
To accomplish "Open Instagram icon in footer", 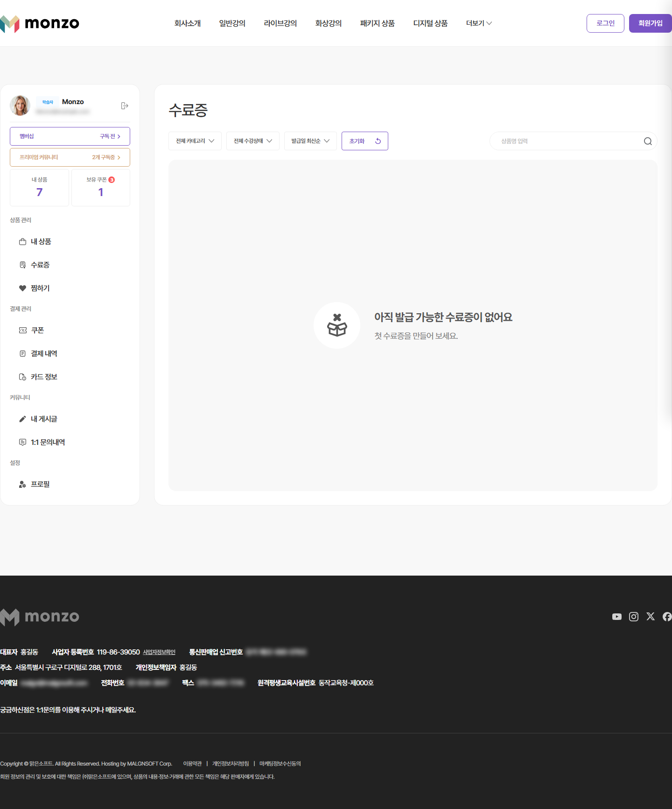I will [x=634, y=617].
